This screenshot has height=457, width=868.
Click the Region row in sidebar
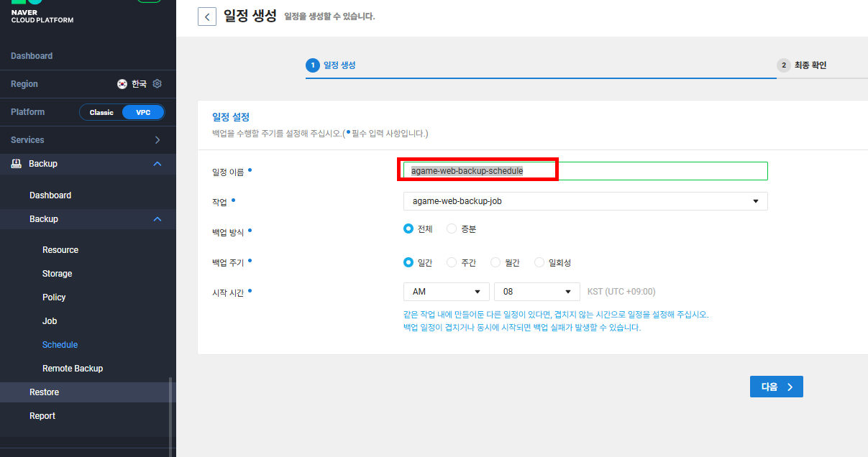pyautogui.click(x=88, y=84)
